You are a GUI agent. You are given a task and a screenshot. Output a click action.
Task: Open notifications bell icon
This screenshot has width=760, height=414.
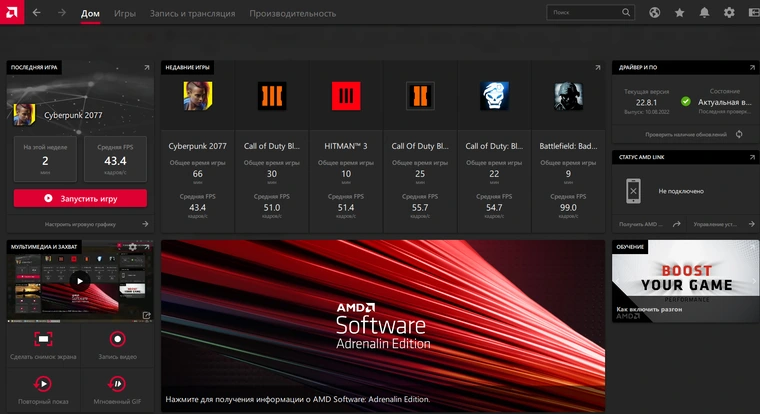705,13
